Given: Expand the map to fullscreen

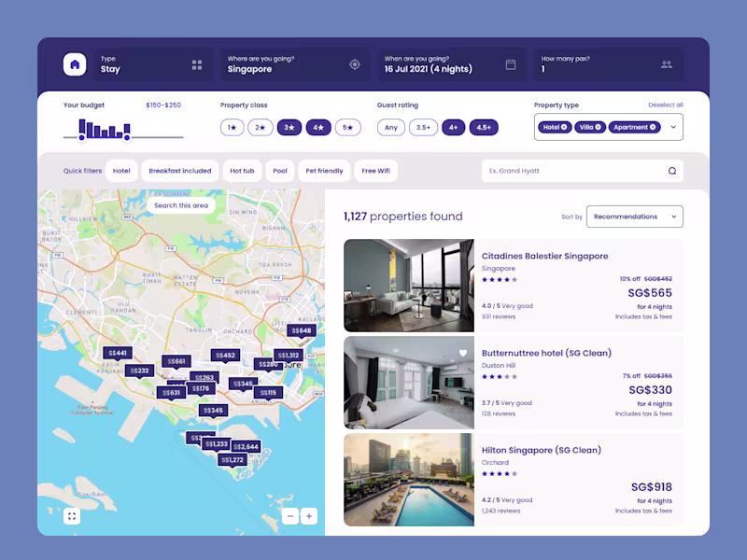Looking at the screenshot, I should click(x=72, y=516).
